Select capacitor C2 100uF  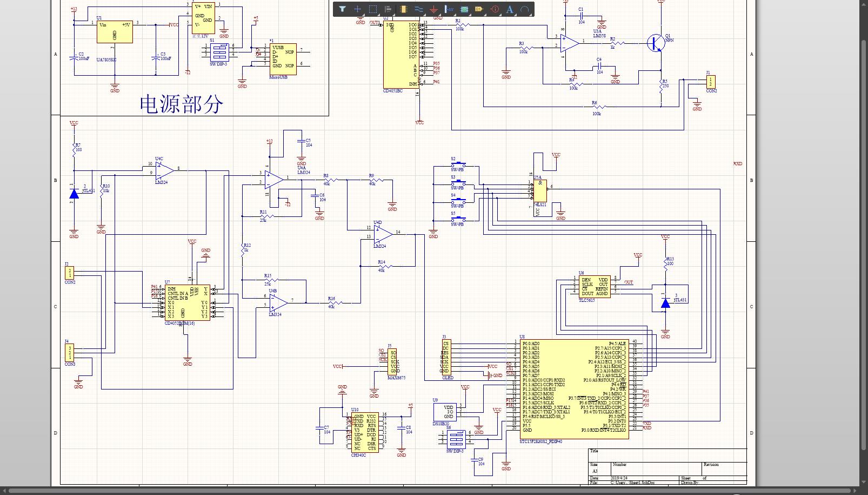pyautogui.click(x=73, y=57)
